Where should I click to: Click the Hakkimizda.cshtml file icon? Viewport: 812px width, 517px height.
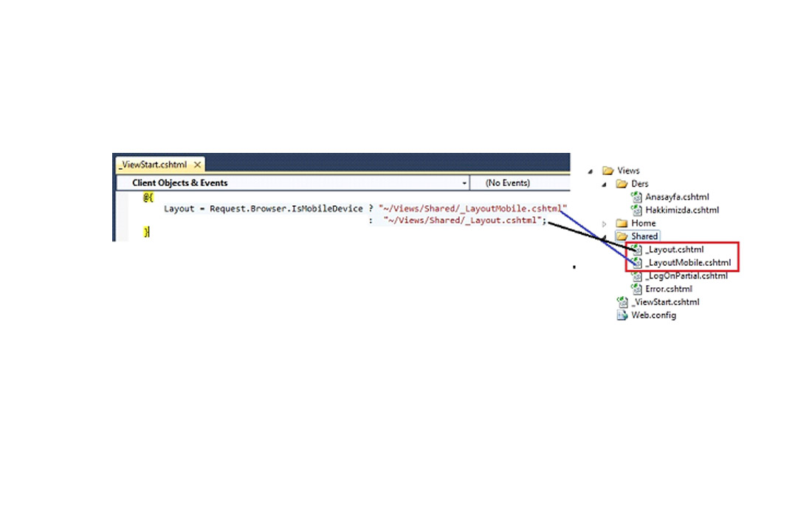637,210
